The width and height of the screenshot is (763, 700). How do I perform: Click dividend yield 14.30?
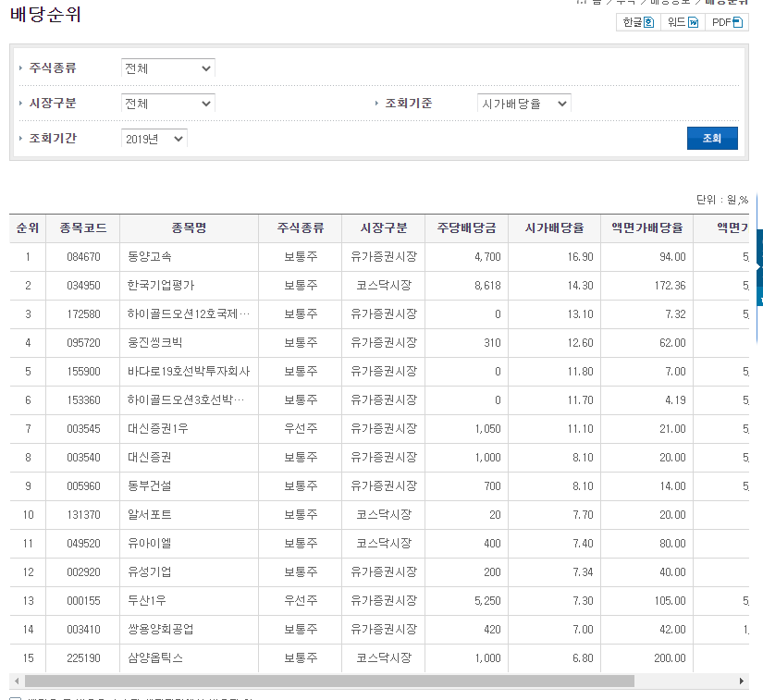[581, 286]
